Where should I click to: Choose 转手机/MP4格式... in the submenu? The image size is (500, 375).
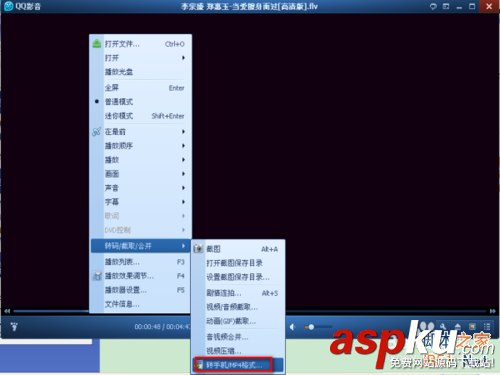(x=238, y=365)
